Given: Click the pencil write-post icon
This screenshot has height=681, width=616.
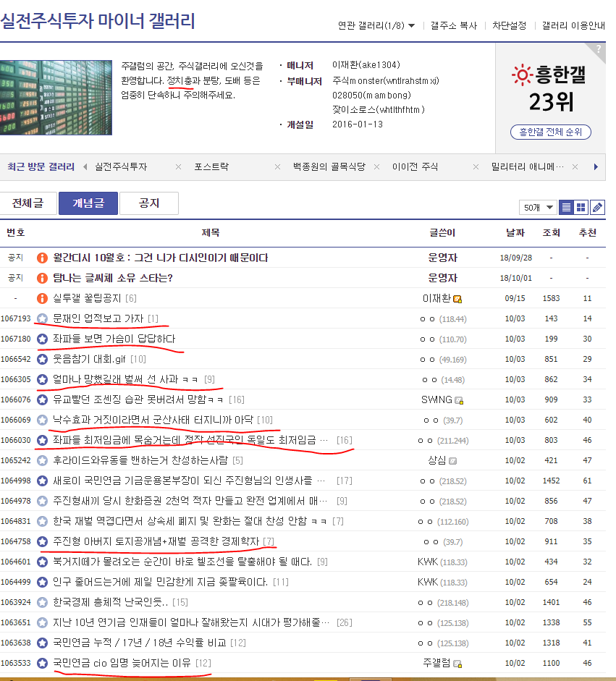Looking at the screenshot, I should [597, 208].
